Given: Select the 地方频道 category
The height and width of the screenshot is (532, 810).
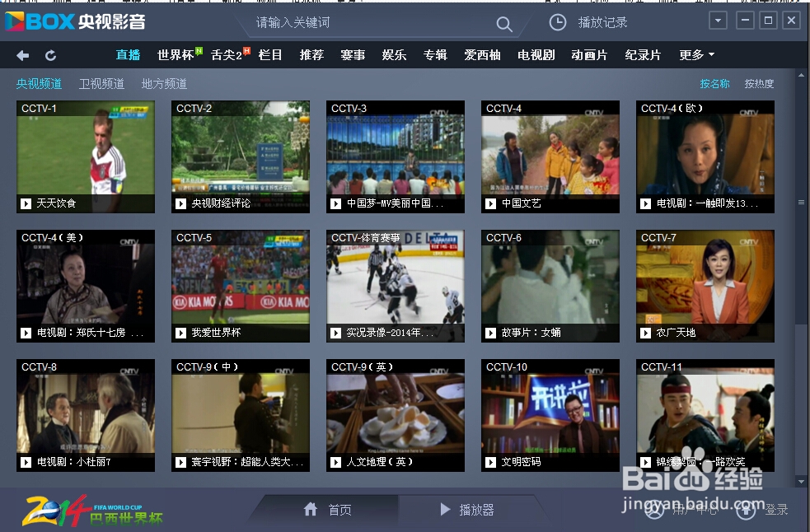Looking at the screenshot, I should (164, 84).
